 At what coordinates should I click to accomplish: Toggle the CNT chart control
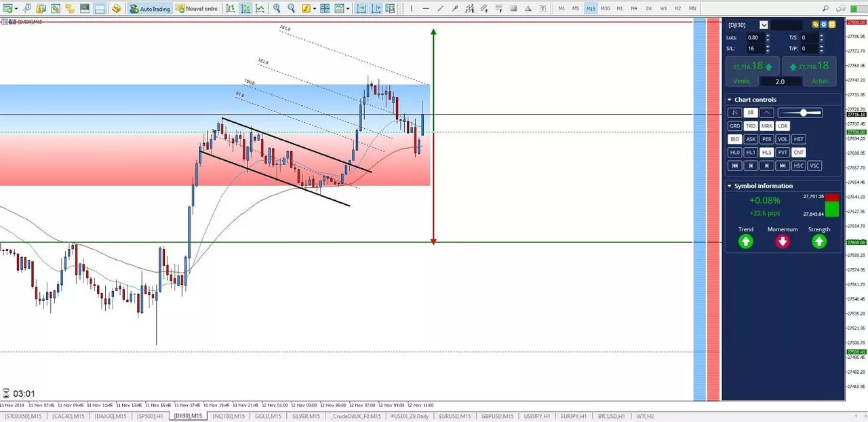click(x=799, y=153)
